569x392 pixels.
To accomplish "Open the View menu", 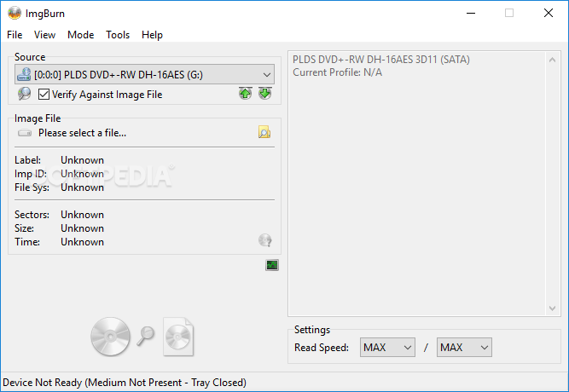I will click(x=44, y=35).
